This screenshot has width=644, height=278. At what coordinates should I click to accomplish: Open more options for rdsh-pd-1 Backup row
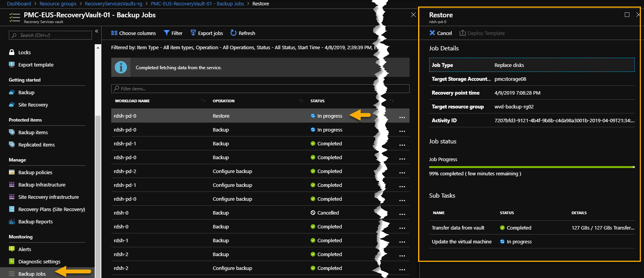click(x=402, y=145)
